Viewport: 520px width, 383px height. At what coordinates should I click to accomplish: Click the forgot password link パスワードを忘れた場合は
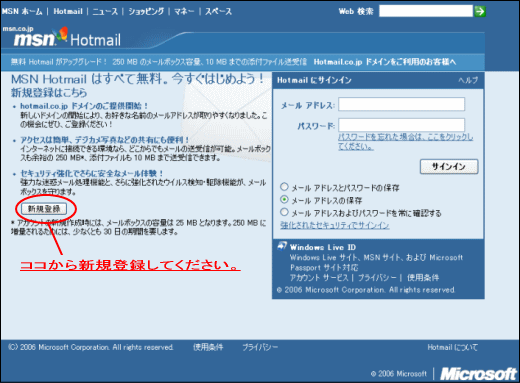pos(405,142)
